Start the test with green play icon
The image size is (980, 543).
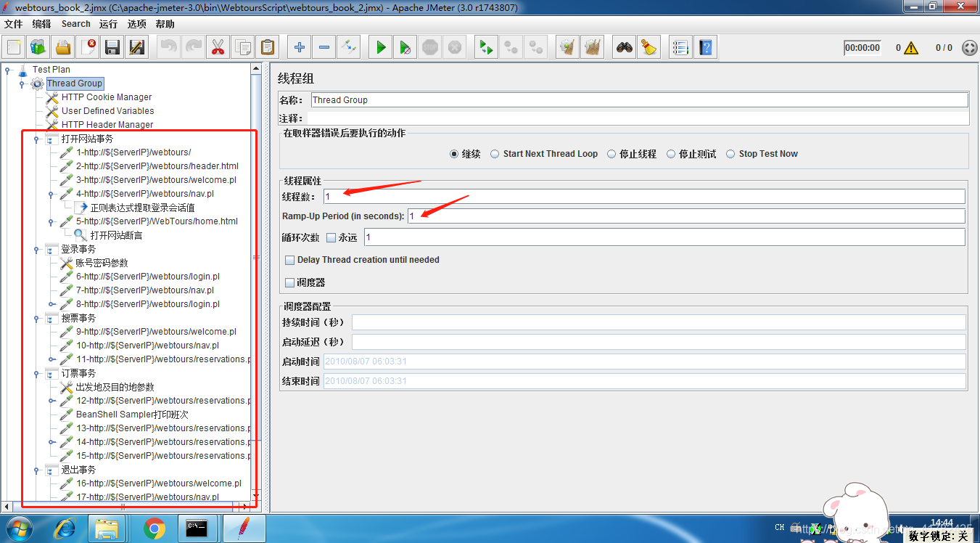click(x=381, y=48)
